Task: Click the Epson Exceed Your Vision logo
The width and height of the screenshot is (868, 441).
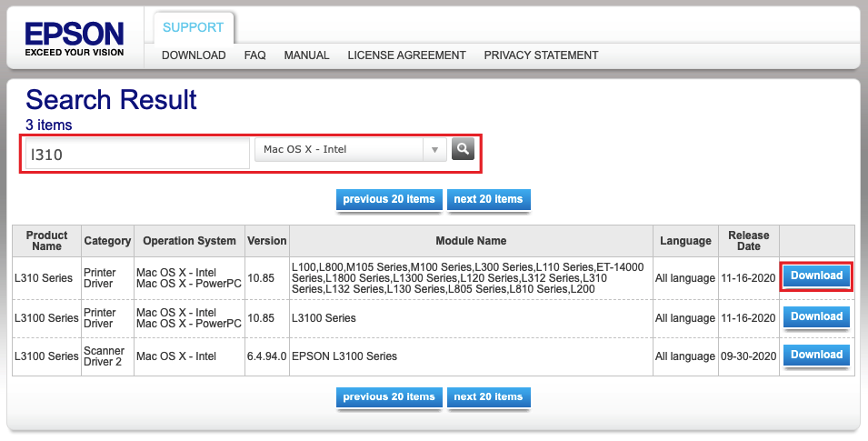Action: tap(75, 39)
